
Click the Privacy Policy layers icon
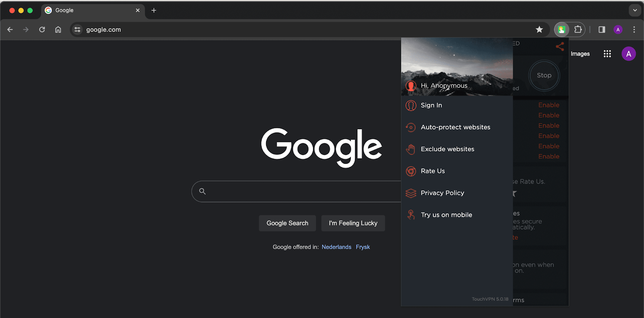(x=411, y=193)
